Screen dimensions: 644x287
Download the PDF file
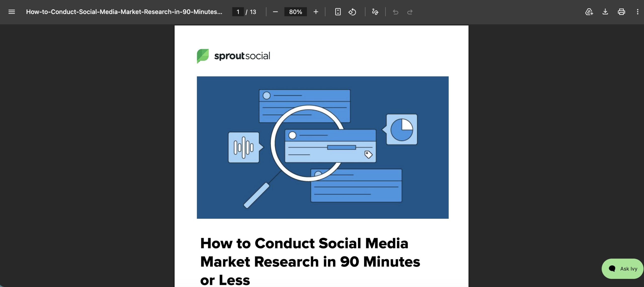(605, 12)
